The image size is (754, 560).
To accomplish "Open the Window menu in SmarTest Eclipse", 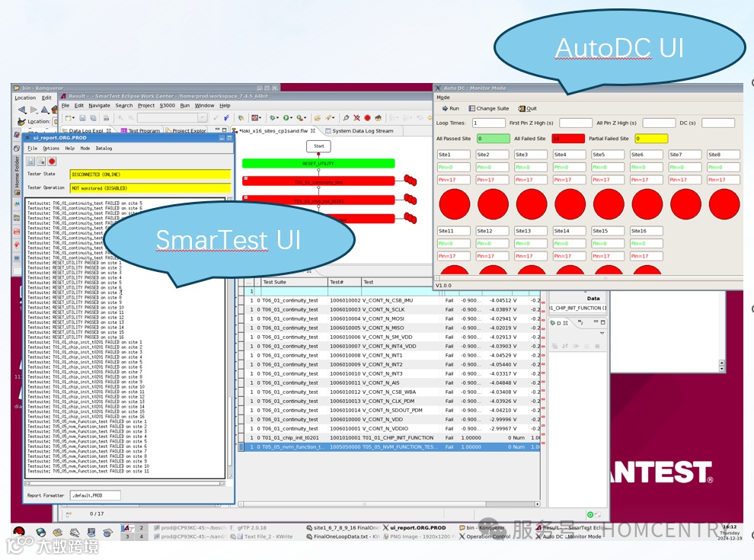I will click(204, 105).
